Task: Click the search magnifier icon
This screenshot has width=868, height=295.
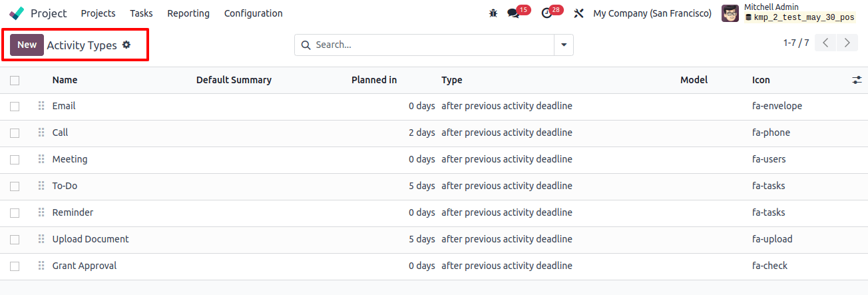Action: (306, 45)
